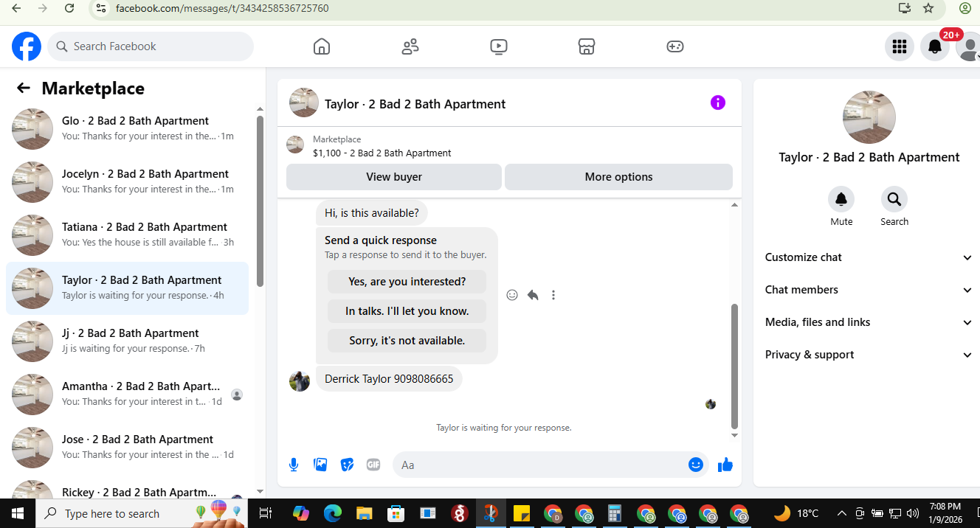Click Taylor's large profile thumbnail in right panel
The height and width of the screenshot is (528, 980).
pos(869,117)
